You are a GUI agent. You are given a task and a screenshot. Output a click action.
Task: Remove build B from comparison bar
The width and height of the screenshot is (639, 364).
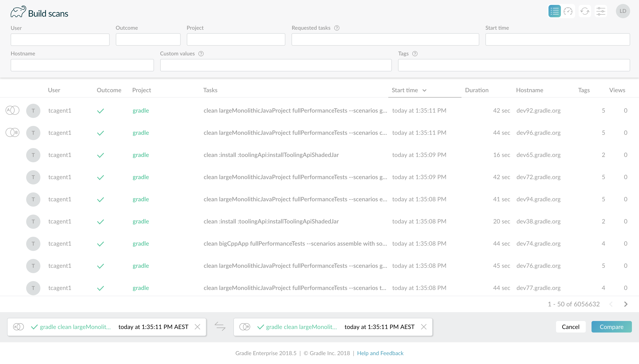424,327
